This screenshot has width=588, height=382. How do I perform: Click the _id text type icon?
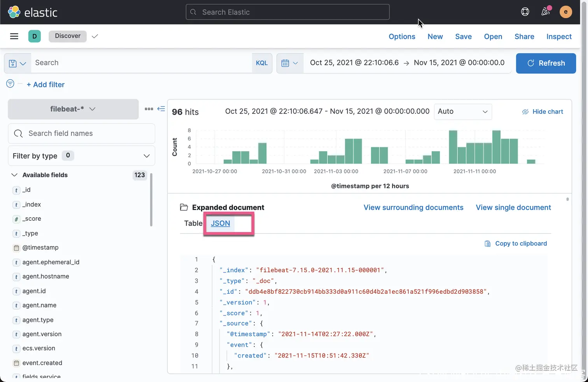[16, 190]
